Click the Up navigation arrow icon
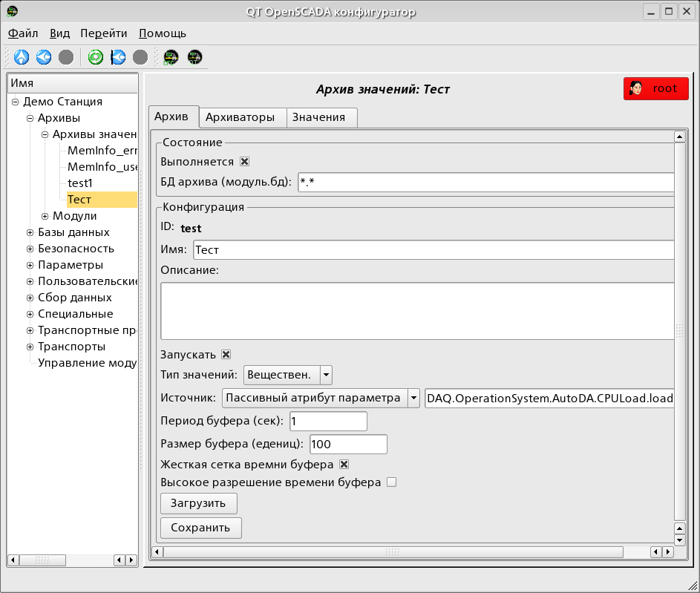This screenshot has width=700, height=593. point(22,57)
